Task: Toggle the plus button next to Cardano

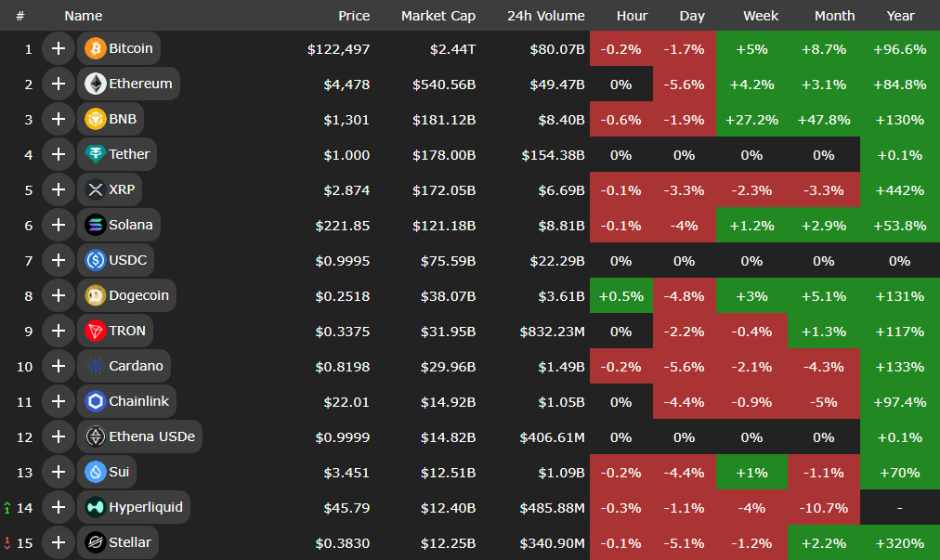Action: click(x=59, y=366)
